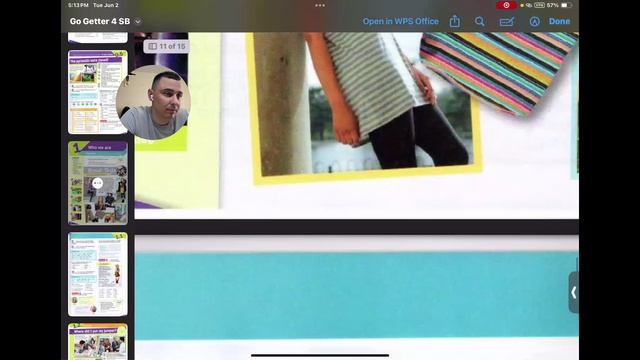The width and height of the screenshot is (640, 360).
Task: Open search with the magnifying glass icon
Action: [480, 21]
